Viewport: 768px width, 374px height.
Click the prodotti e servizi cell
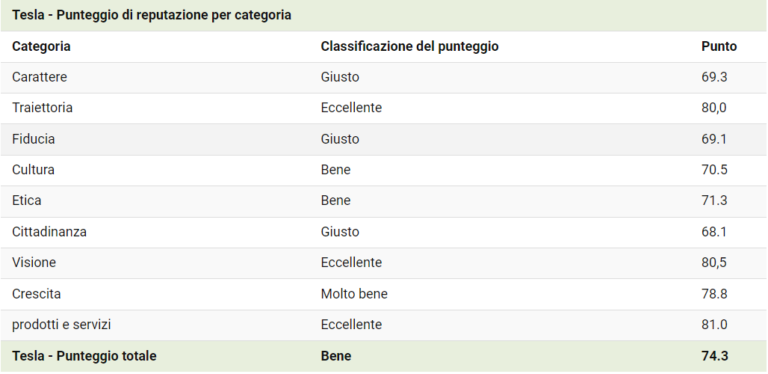click(x=61, y=325)
